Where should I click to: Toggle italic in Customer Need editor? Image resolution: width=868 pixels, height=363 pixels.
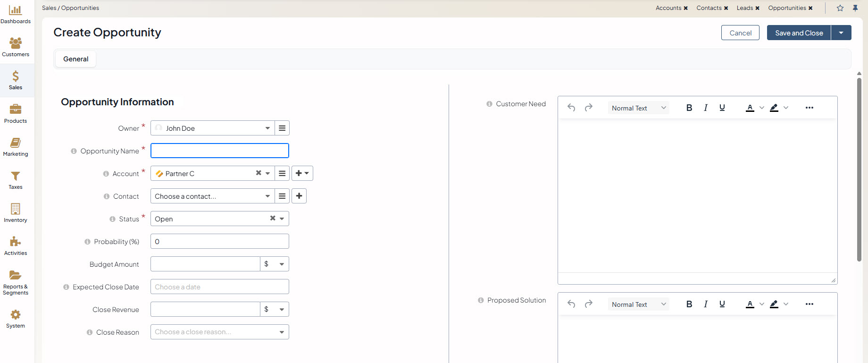coord(706,108)
